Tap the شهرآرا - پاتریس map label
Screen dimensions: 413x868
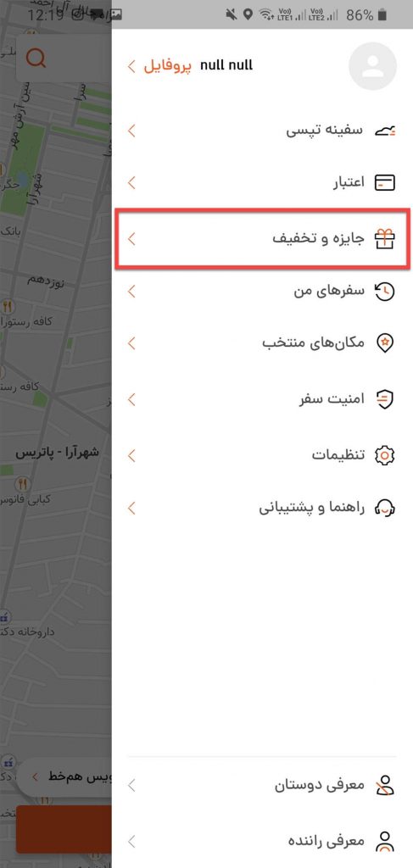[x=57, y=453]
